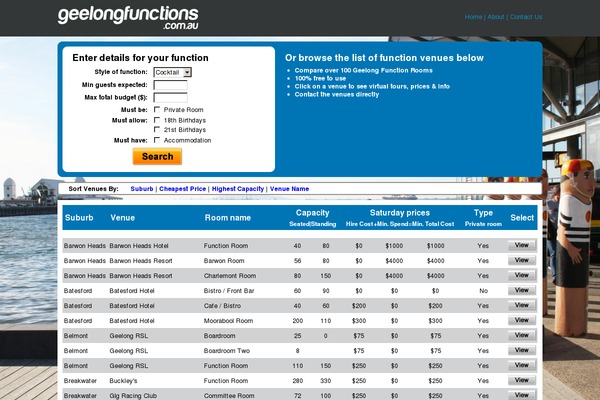The height and width of the screenshot is (400, 600).
Task: Click the 'No' type value for Bistro / Front Bar
Action: click(x=483, y=291)
